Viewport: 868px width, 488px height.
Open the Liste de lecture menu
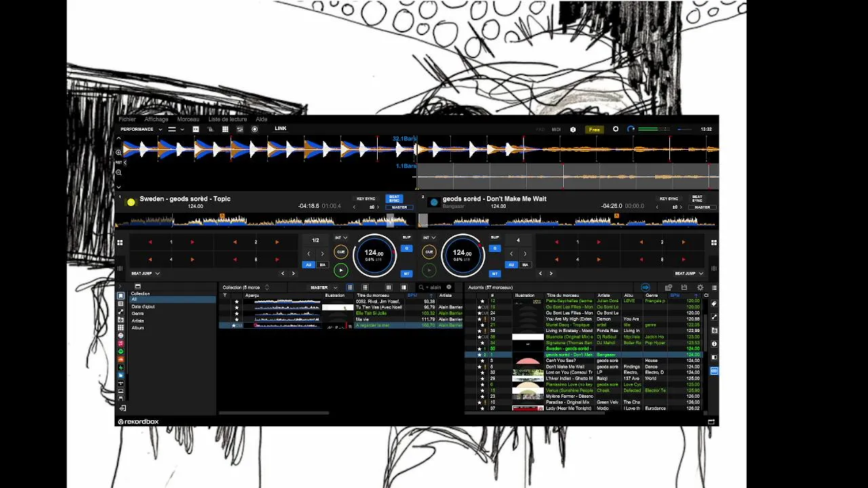(227, 119)
